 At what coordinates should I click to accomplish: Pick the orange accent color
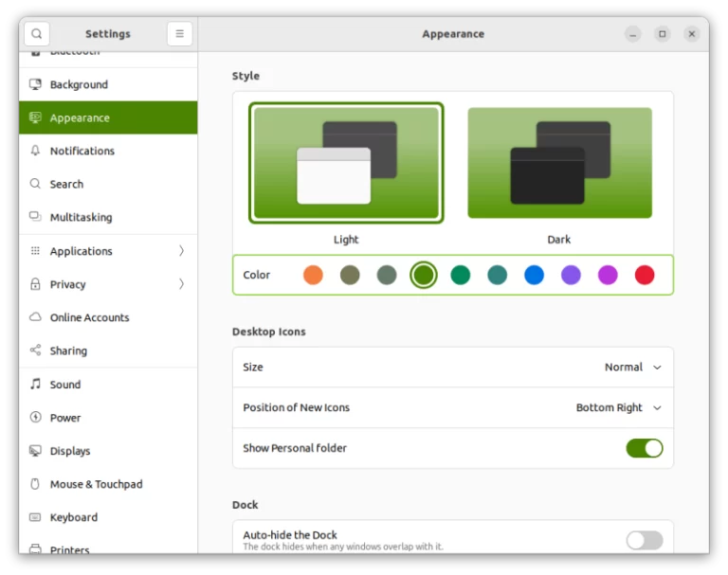[313, 275]
